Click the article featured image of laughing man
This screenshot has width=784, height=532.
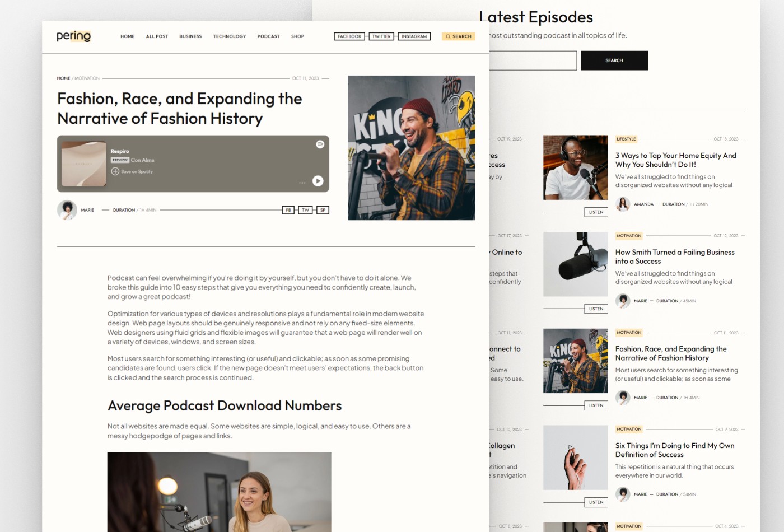pos(412,148)
